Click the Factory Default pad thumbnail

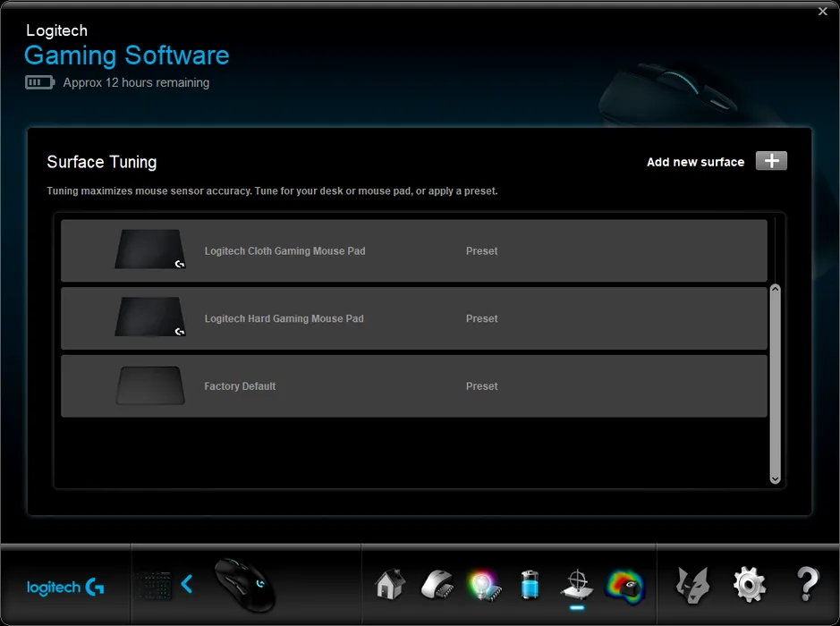click(150, 385)
